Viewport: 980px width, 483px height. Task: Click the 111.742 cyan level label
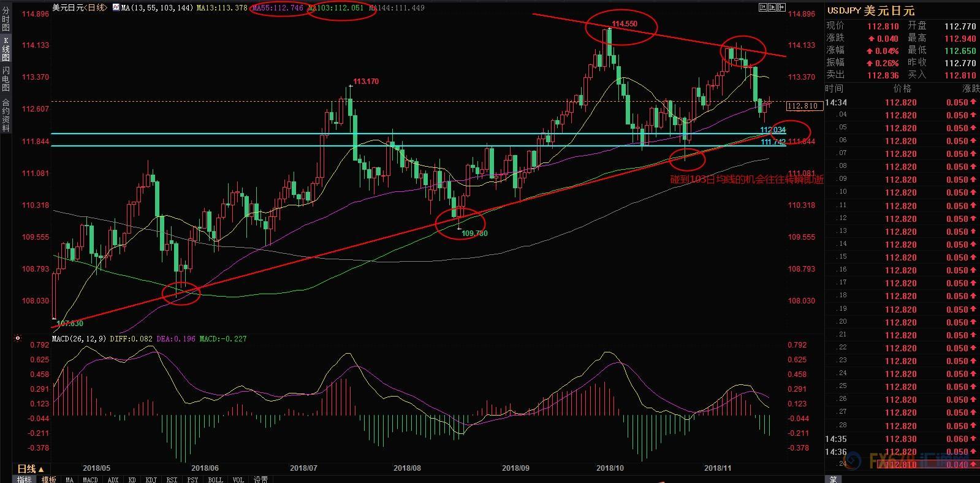coord(773,142)
